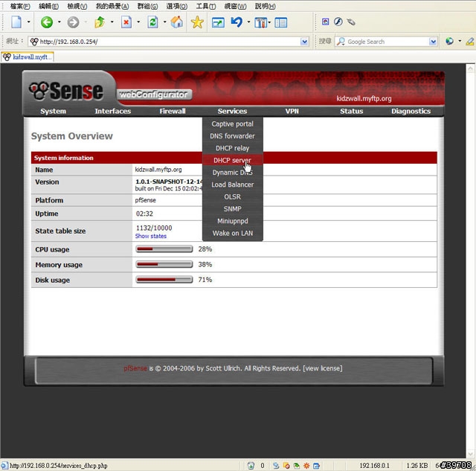Click the 192.168.0.1 status bar entry
476x471 pixels.
pyautogui.click(x=374, y=466)
